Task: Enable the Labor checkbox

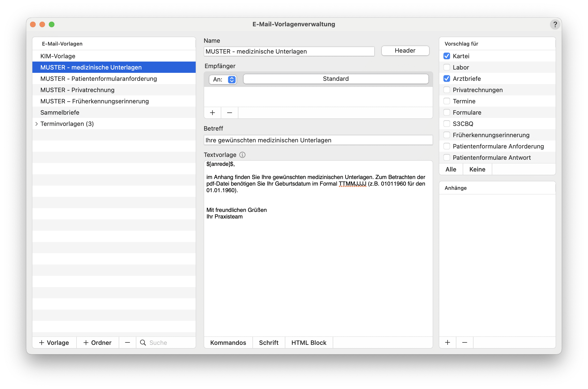Action: coord(447,67)
